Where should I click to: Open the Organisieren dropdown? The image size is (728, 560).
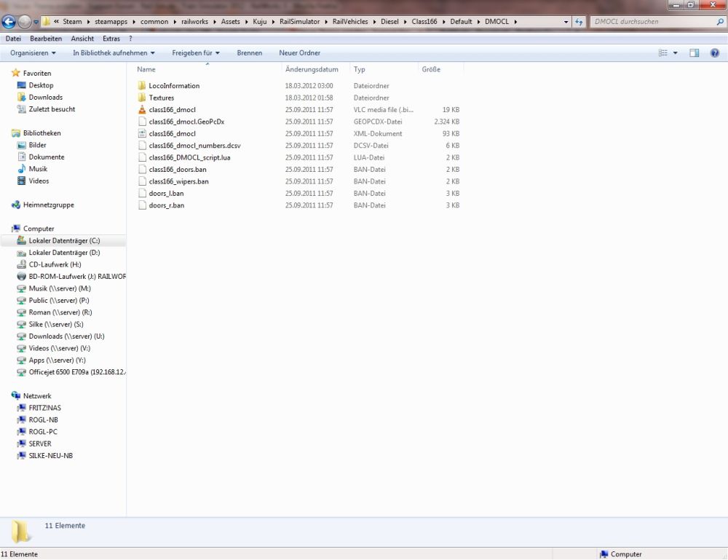tap(33, 53)
